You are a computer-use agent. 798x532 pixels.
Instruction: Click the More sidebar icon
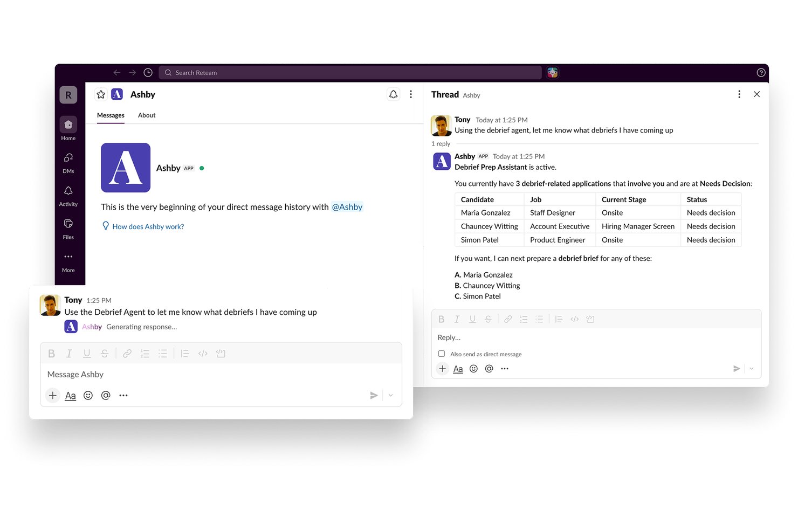[68, 257]
